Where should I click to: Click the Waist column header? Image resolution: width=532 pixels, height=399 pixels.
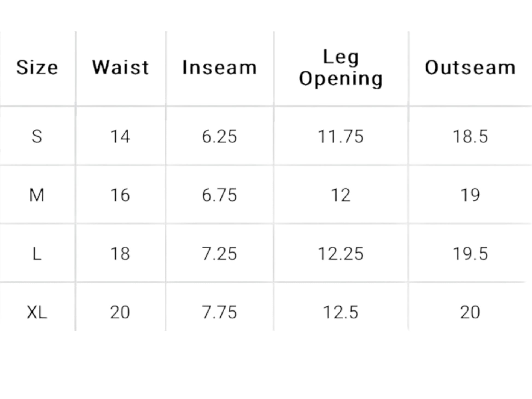click(121, 67)
